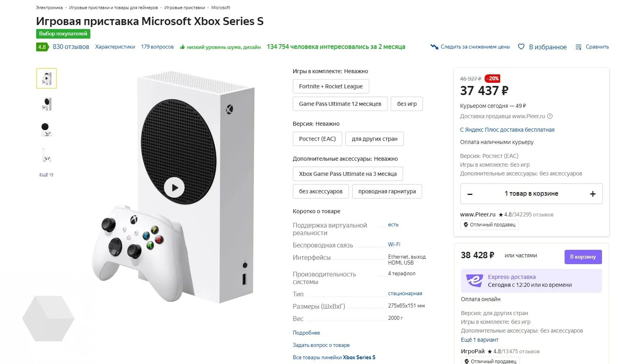Pick the 'проводная гарнитура' accessory option
Viewport: 641px width, 364px height.
387,191
